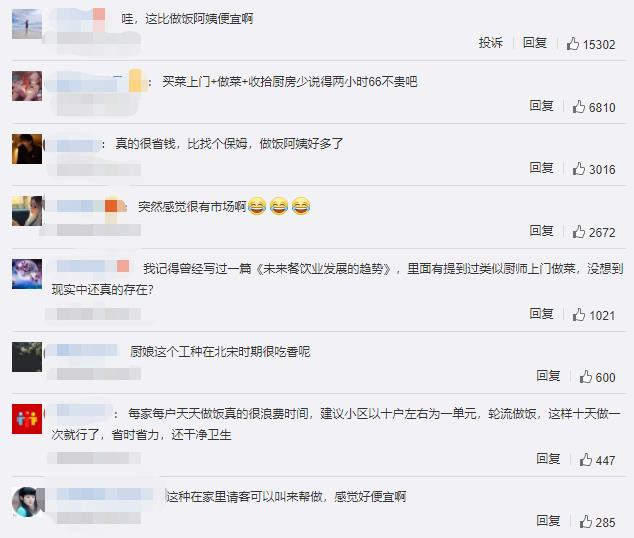634x538 pixels.
Task: Reply to the top comment via 回复
Action: pos(535,42)
